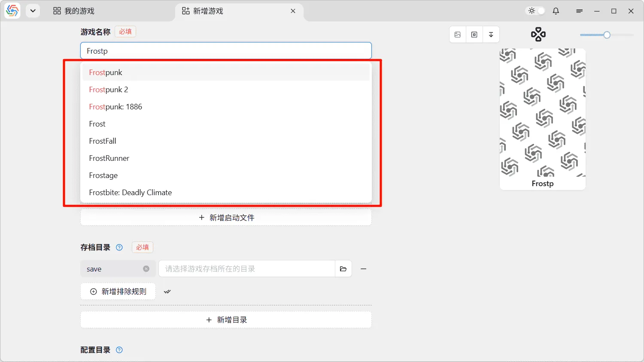The image size is (644, 362).
Task: Open the notifications bell
Action: click(556, 11)
